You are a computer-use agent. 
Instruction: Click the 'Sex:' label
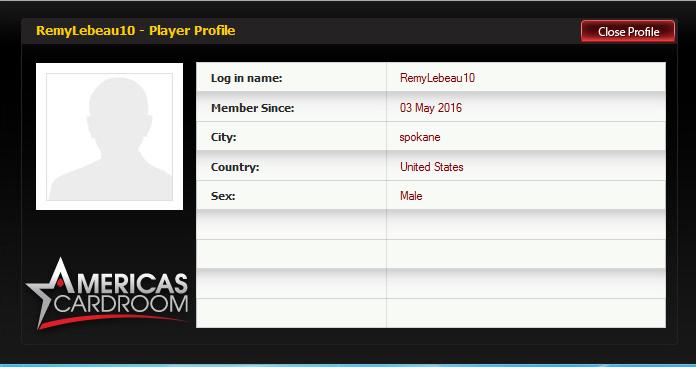tap(223, 196)
